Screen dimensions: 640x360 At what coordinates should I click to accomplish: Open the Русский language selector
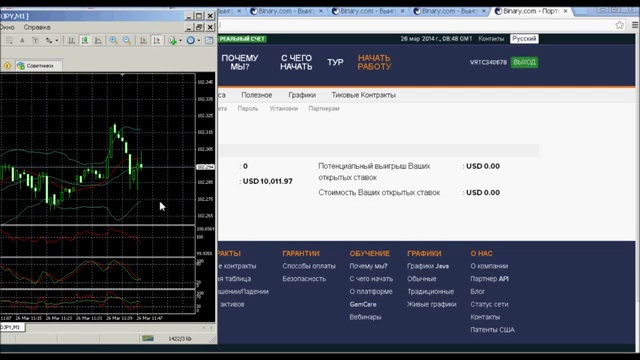524,39
